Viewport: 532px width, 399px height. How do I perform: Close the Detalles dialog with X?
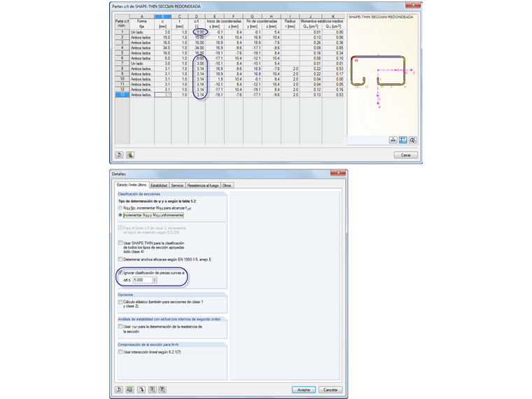tap(338, 173)
